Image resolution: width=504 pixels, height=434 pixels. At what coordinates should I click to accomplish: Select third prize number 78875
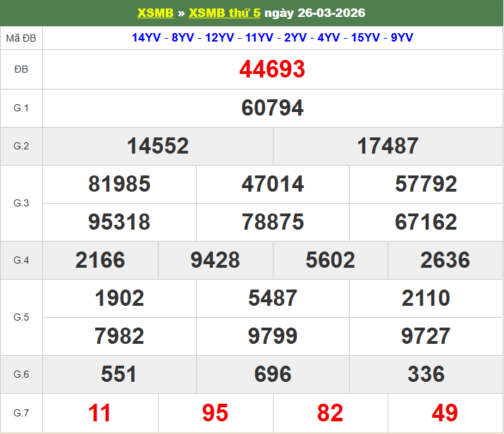(272, 222)
